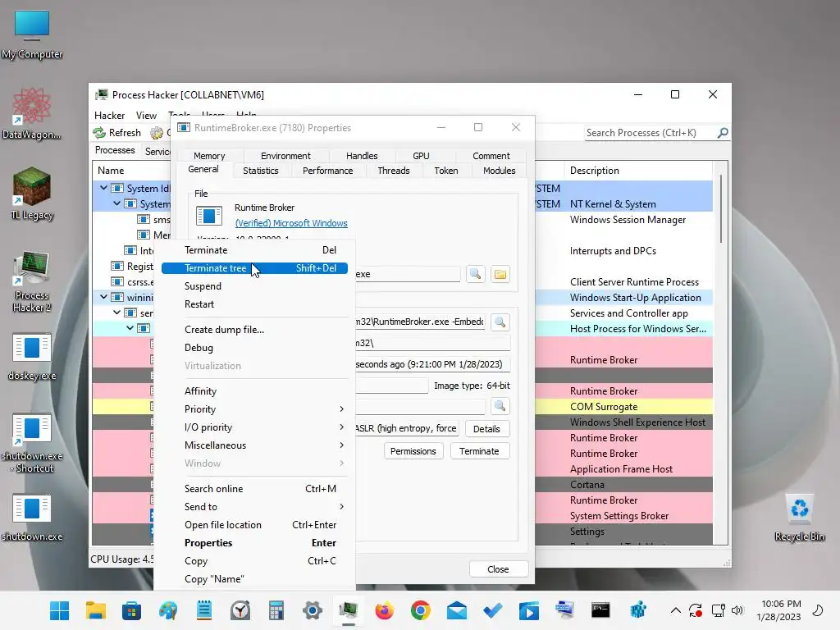
Task: Open the View menu in Process Hacker
Action: pos(146,115)
